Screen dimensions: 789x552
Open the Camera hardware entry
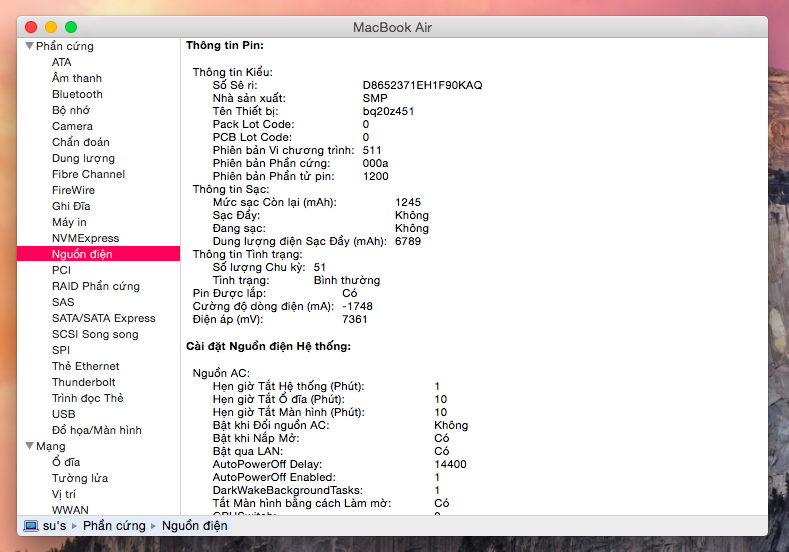[72, 126]
